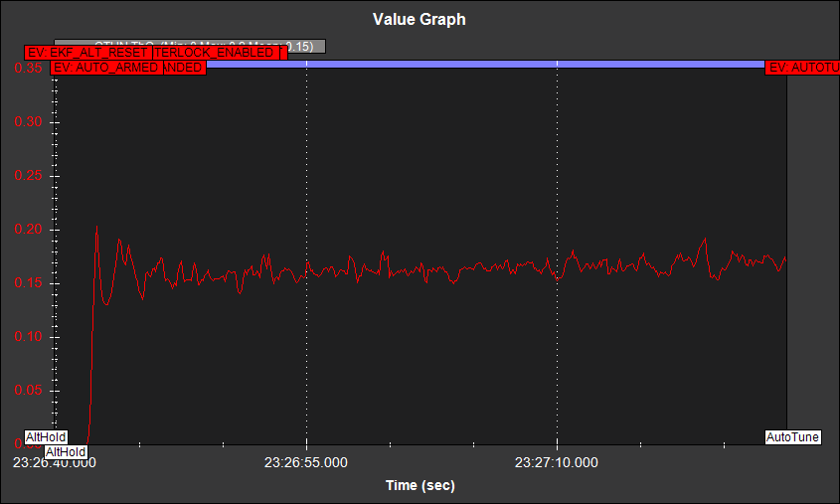Click the AutoTune flight mode label
The height and width of the screenshot is (504, 840).
coord(792,436)
